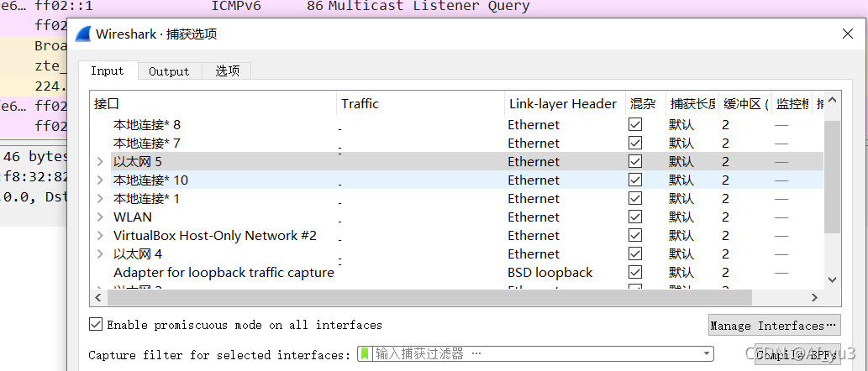868x371 pixels.
Task: Expand the 本地连接* 10 interface row
Action: tap(100, 180)
